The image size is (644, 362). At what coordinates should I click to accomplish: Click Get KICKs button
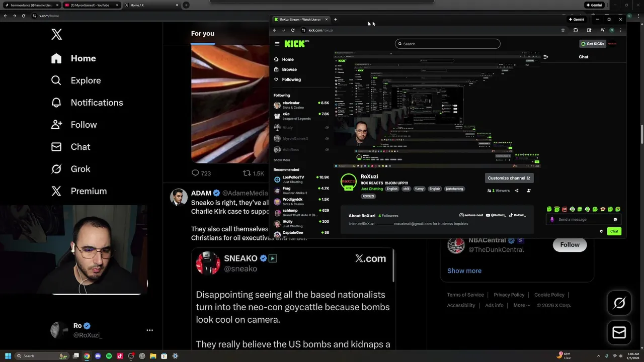point(593,44)
